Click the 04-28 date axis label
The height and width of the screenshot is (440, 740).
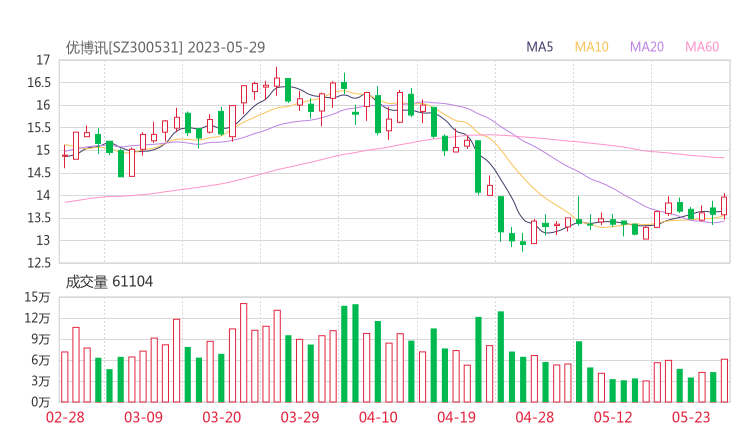click(535, 417)
